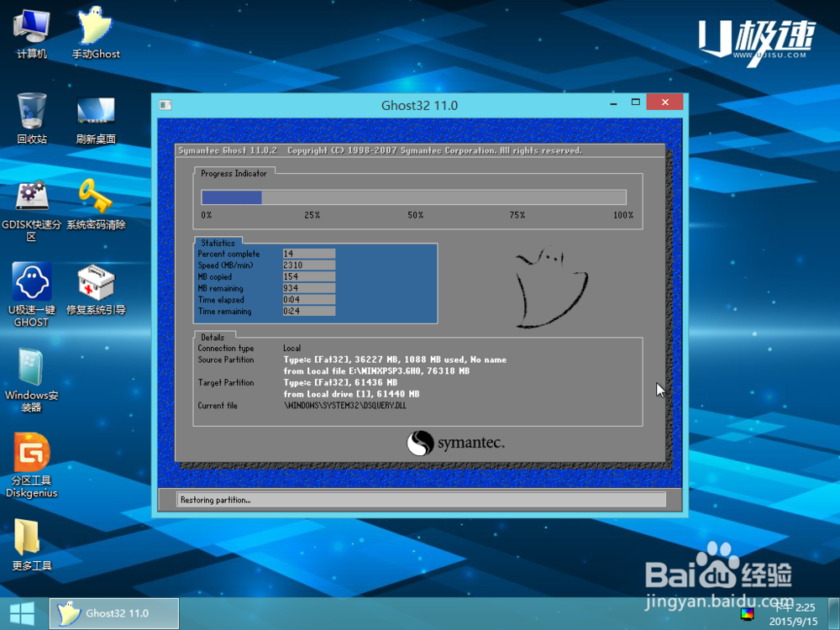Image resolution: width=840 pixels, height=630 pixels.
Task: Click the 50% progress scale label
Action: (x=416, y=215)
